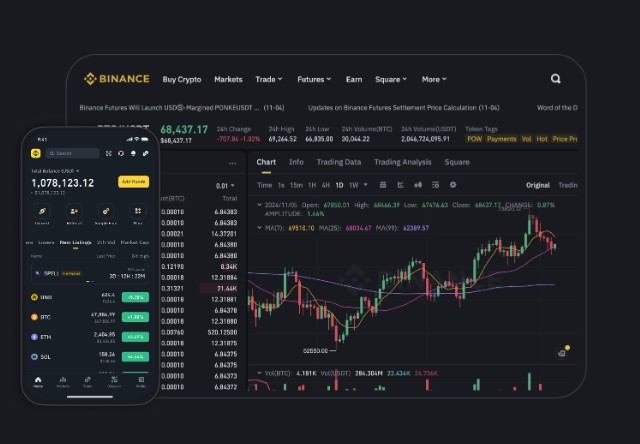Select the 1s chart interval

[x=281, y=185]
